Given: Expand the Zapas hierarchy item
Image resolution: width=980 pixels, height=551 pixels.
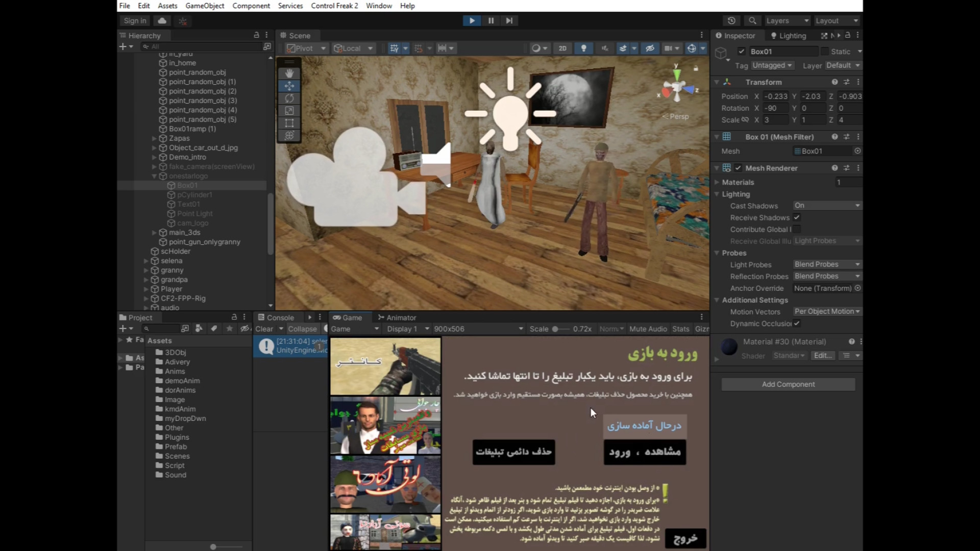Looking at the screenshot, I should (x=154, y=138).
